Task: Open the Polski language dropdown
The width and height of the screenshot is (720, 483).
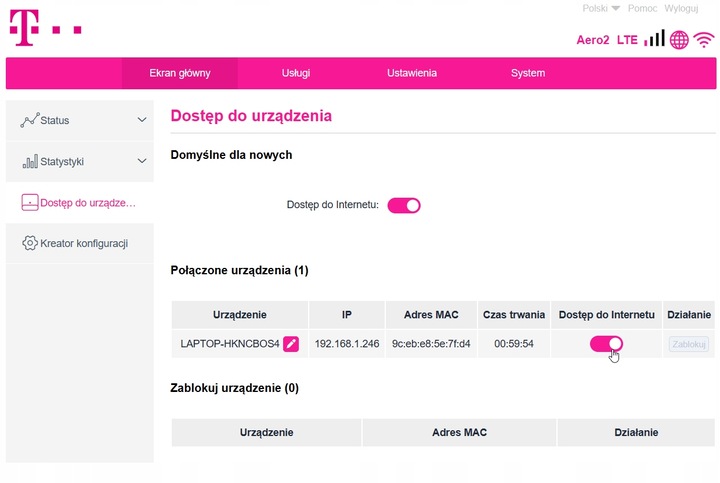Action: pos(601,8)
